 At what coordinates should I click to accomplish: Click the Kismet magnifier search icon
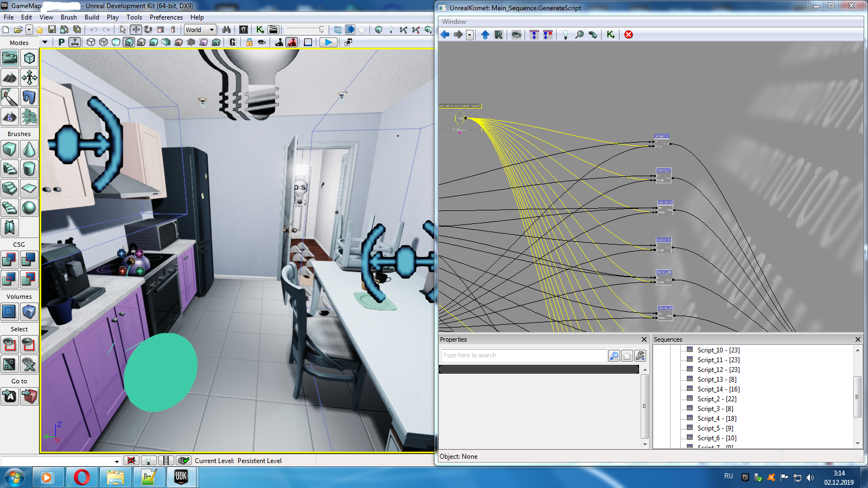[579, 35]
